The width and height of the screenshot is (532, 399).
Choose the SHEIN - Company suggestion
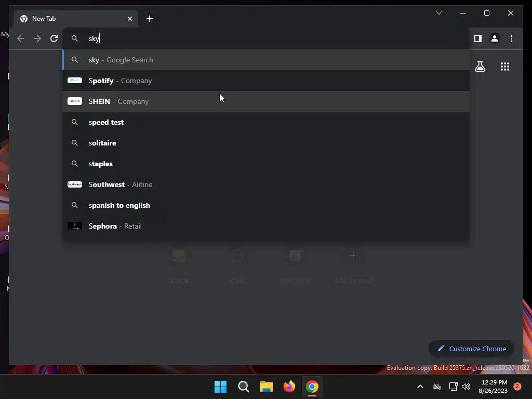point(267,101)
